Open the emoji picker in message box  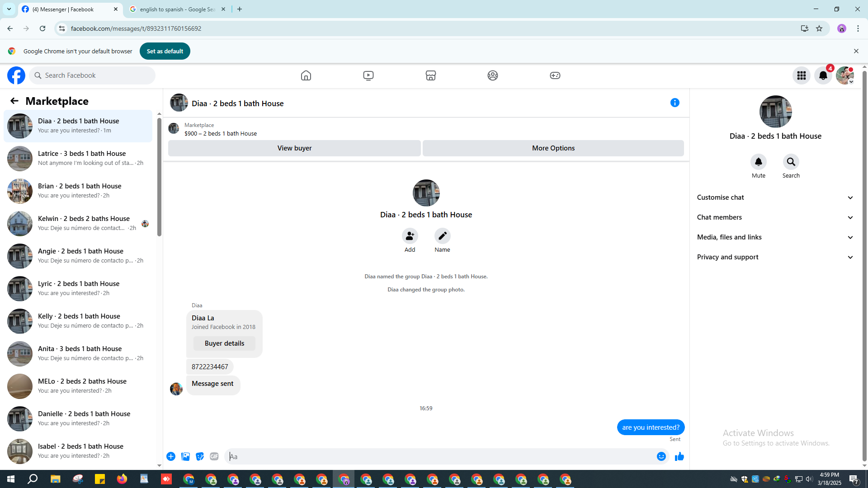[x=661, y=457]
